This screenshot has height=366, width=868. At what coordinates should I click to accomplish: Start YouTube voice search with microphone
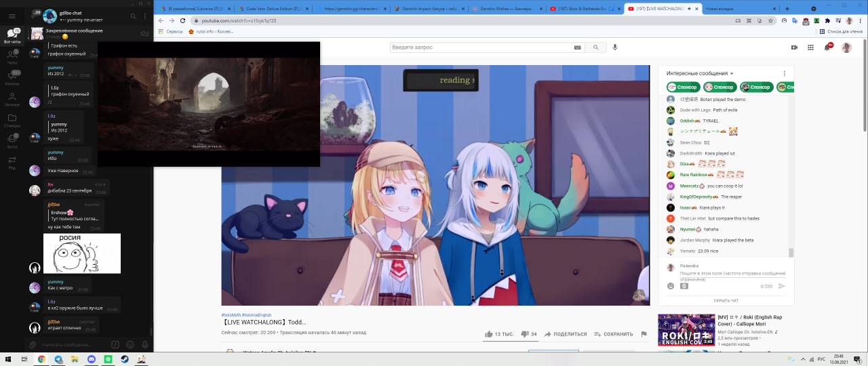coord(615,47)
